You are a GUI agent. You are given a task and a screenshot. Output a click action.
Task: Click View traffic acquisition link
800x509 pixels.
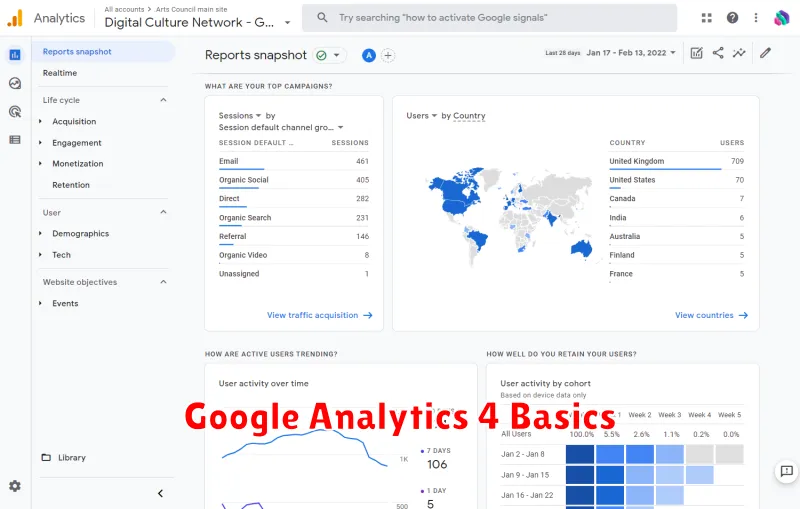coord(319,315)
